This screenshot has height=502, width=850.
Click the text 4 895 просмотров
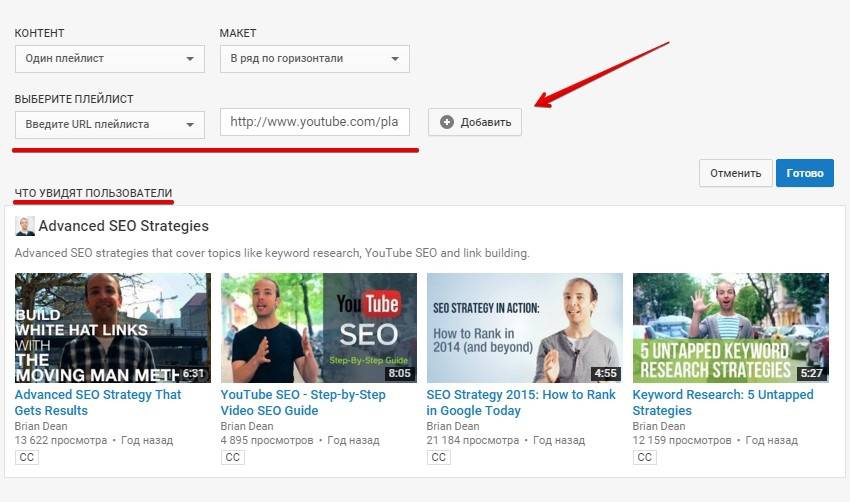click(267, 440)
